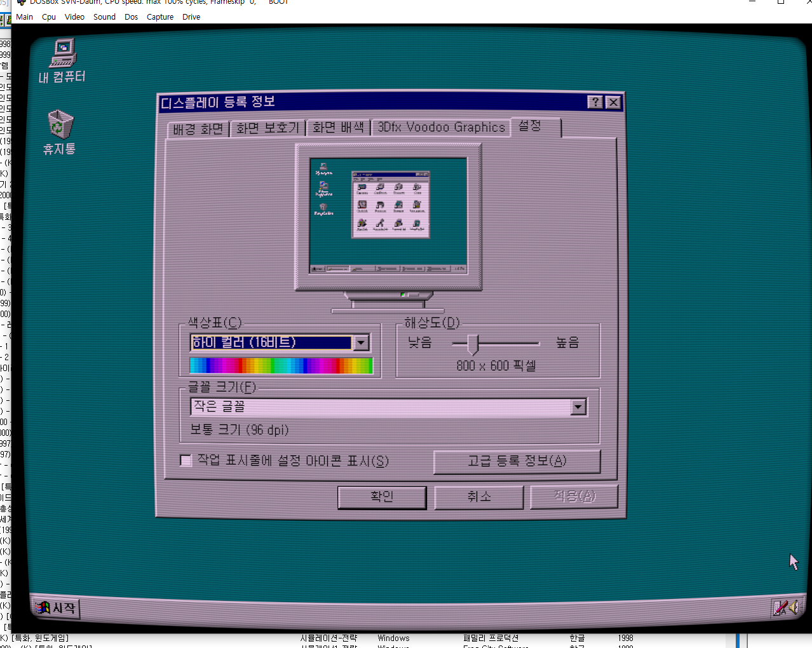Image resolution: width=812 pixels, height=648 pixels.
Task: Click the 800 x 600 픽셀 resolution text
Action: 496,366
